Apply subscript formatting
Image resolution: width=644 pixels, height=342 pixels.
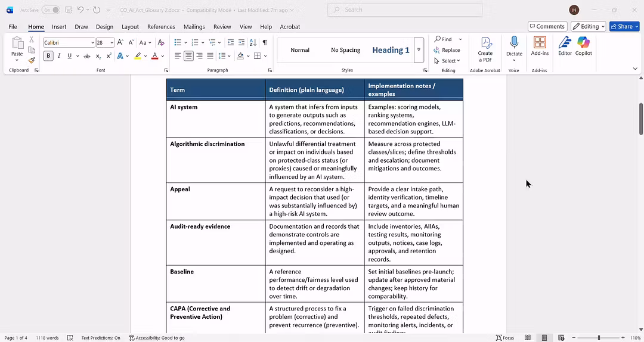click(98, 56)
